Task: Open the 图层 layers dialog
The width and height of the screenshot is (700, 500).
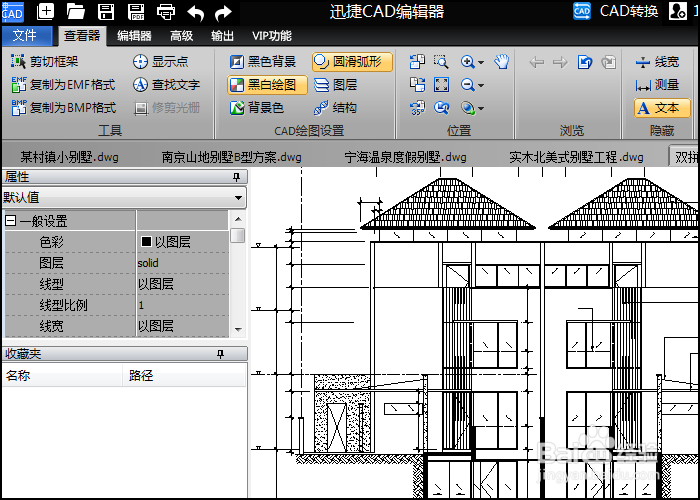Action: [x=335, y=85]
